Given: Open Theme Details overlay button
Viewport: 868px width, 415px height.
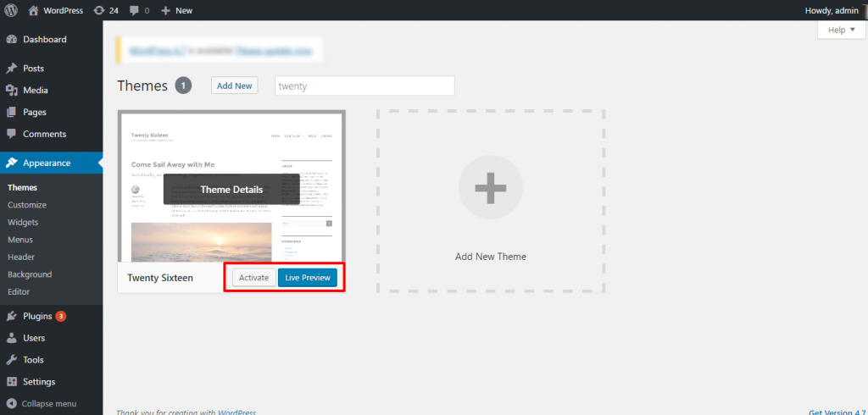Looking at the screenshot, I should pyautogui.click(x=231, y=189).
